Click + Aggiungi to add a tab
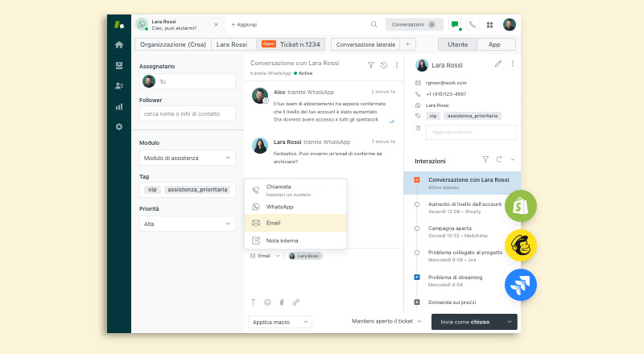Image resolution: width=644 pixels, height=354 pixels. (244, 25)
